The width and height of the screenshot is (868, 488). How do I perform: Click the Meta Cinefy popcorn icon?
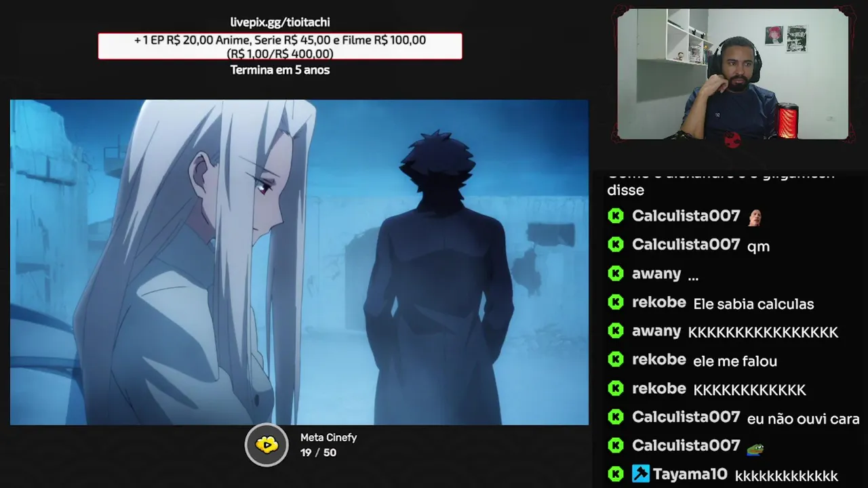[267, 445]
